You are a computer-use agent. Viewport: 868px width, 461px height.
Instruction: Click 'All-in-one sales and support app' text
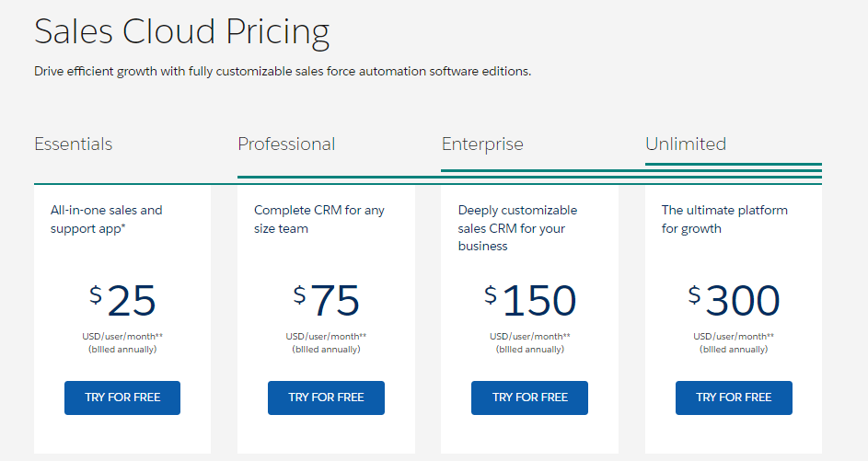pos(106,219)
